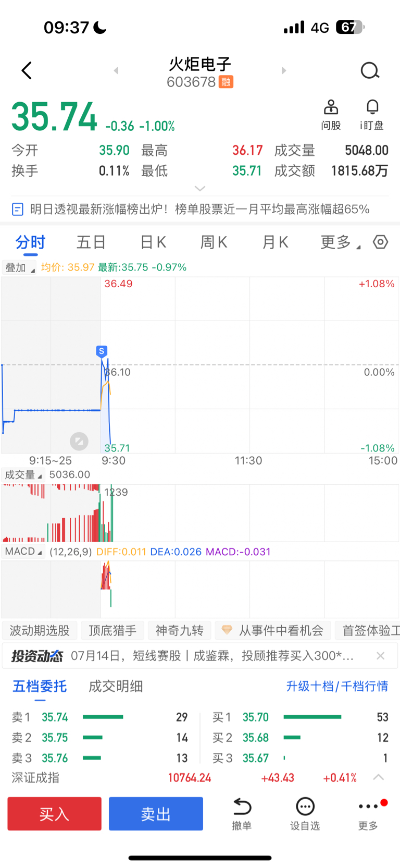Tap the 买3 price 35.67
The width and height of the screenshot is (400, 868).
point(256,758)
